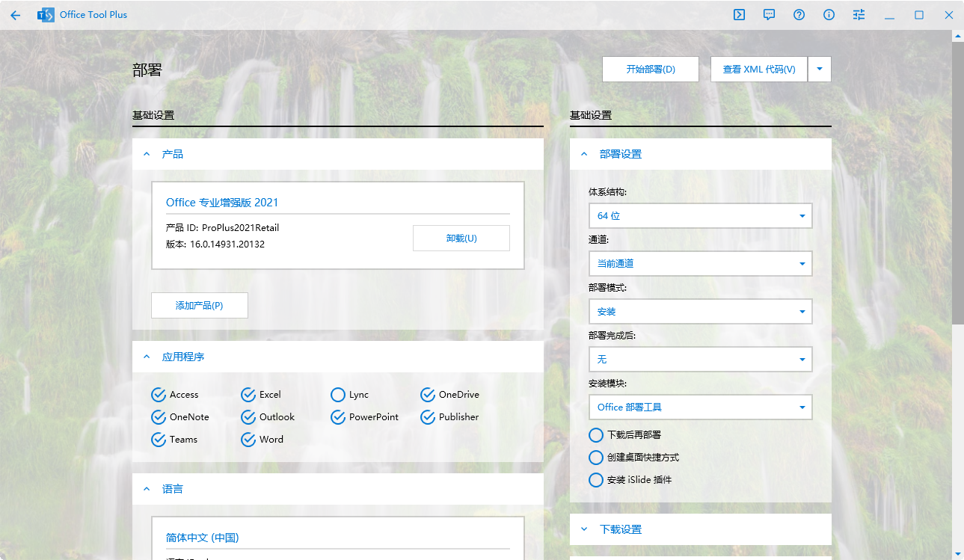The height and width of the screenshot is (560, 964).
Task: Click the 部署 page heading
Action: [147, 71]
